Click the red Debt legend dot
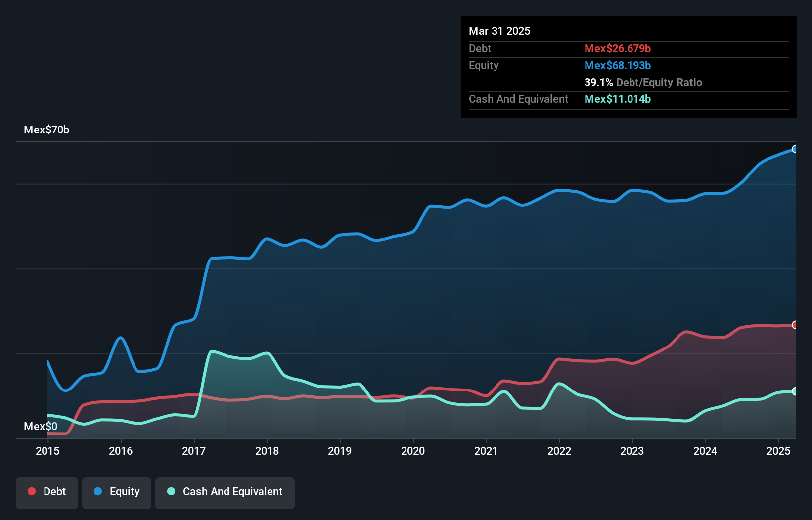The image size is (812, 520). pyautogui.click(x=32, y=491)
